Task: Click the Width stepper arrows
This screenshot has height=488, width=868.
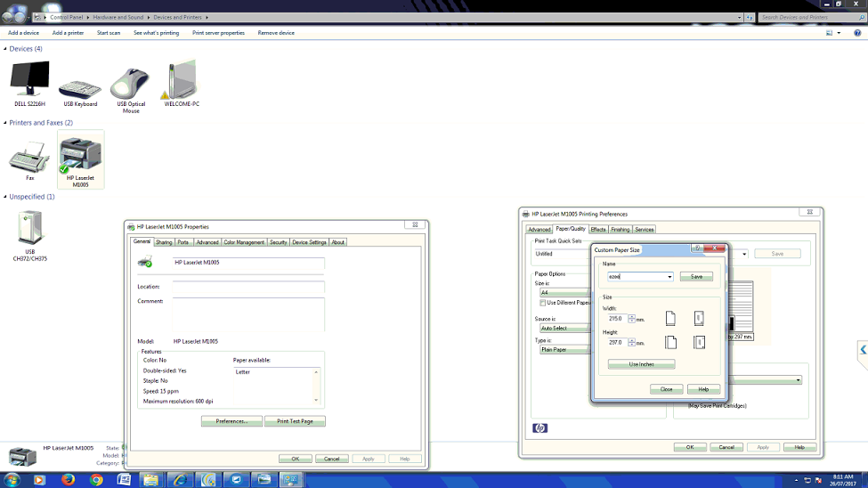Action: [x=631, y=319]
